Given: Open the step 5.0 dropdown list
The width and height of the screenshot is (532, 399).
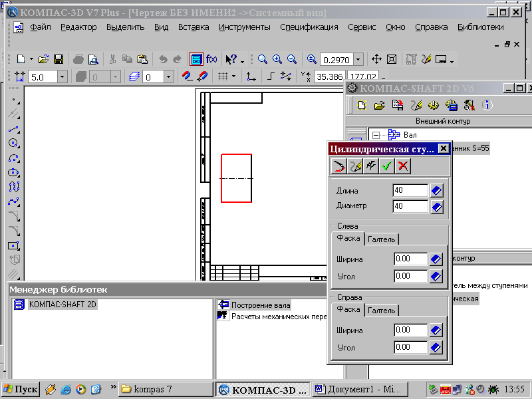Looking at the screenshot, I should point(62,77).
